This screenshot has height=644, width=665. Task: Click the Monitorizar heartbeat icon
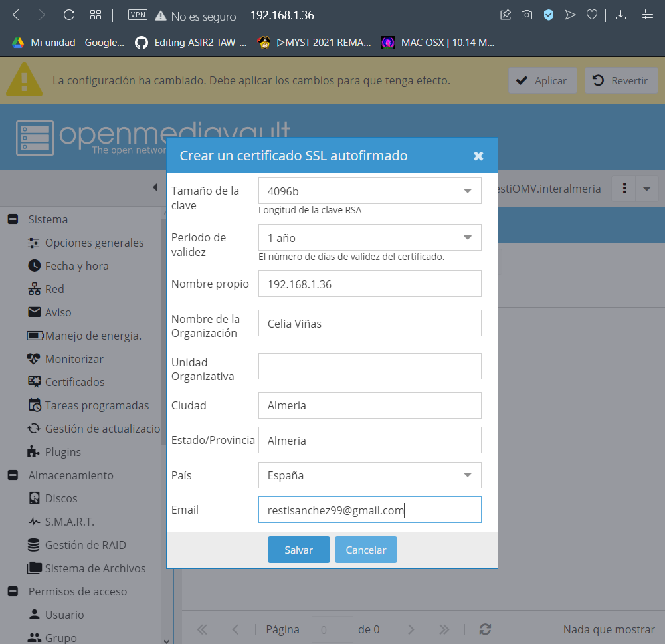pos(33,359)
